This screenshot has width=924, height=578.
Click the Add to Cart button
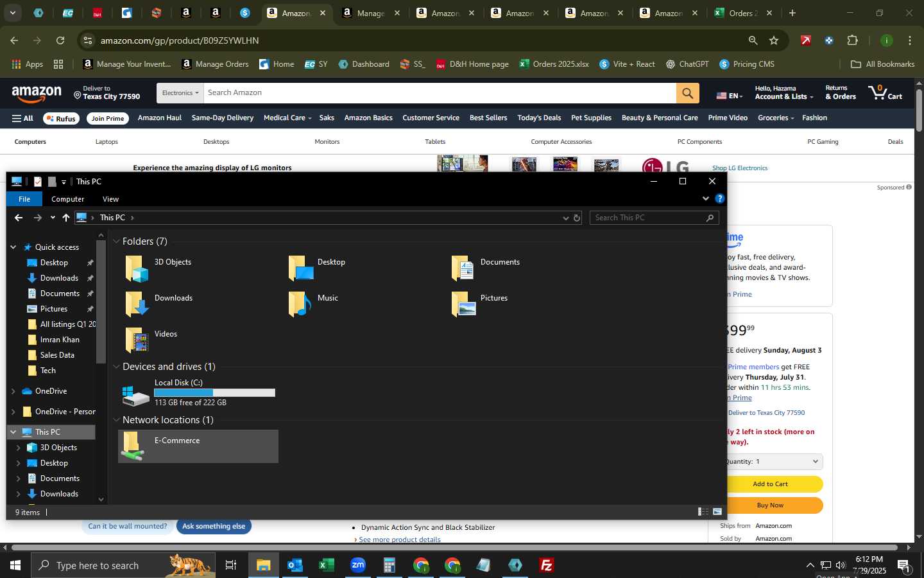(x=771, y=484)
